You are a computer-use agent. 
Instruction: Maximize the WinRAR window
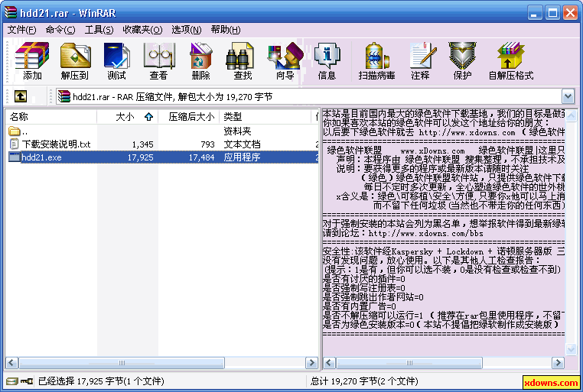click(x=552, y=13)
